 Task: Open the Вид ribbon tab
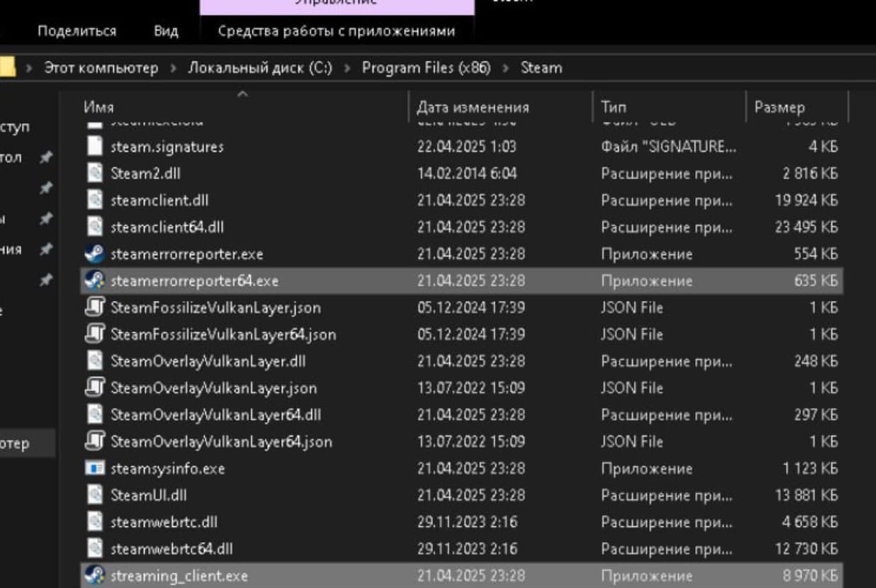coord(166,31)
